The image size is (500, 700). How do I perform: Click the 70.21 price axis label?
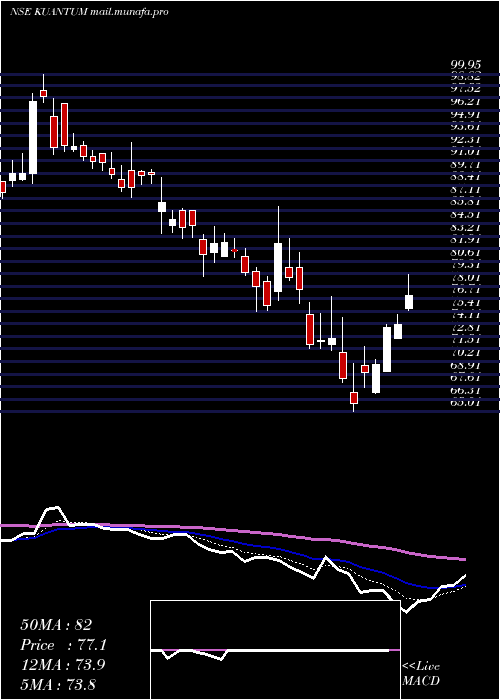point(467,352)
